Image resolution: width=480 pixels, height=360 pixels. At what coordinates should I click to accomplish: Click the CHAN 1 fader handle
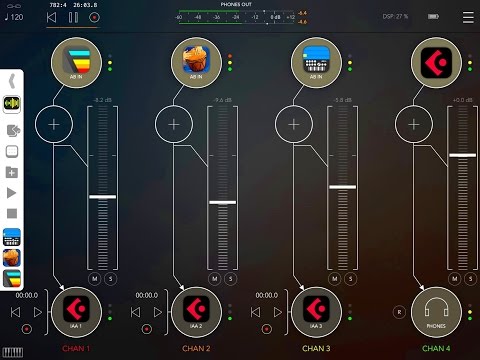tap(103, 197)
